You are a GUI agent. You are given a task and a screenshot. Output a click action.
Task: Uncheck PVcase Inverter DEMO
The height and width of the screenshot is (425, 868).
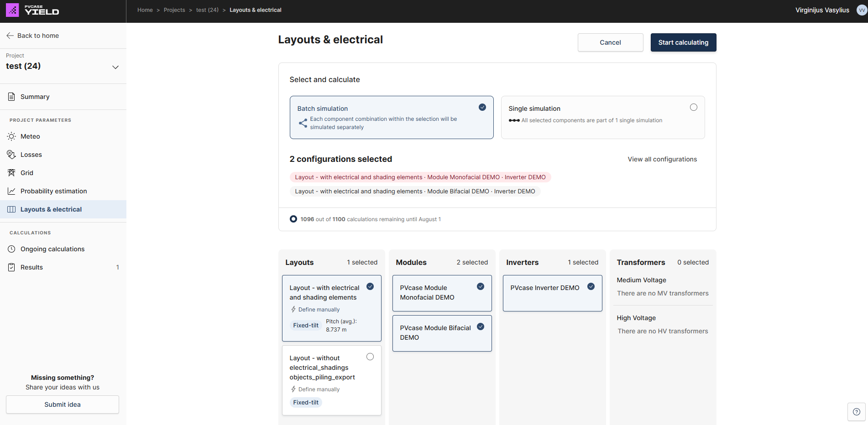[x=591, y=286]
